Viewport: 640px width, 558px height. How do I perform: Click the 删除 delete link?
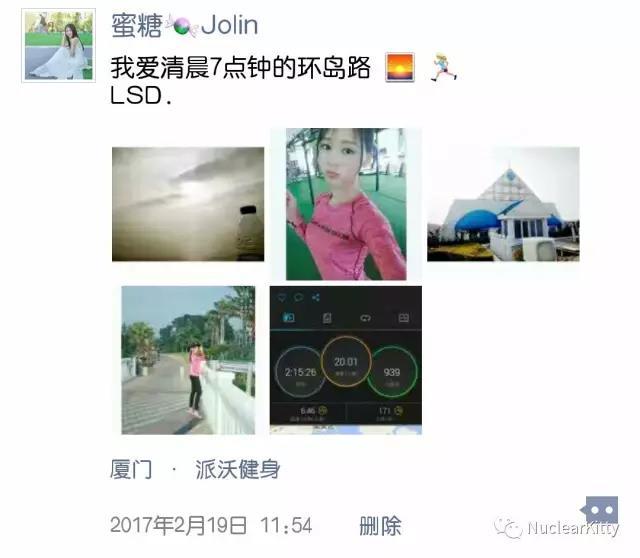click(380, 526)
